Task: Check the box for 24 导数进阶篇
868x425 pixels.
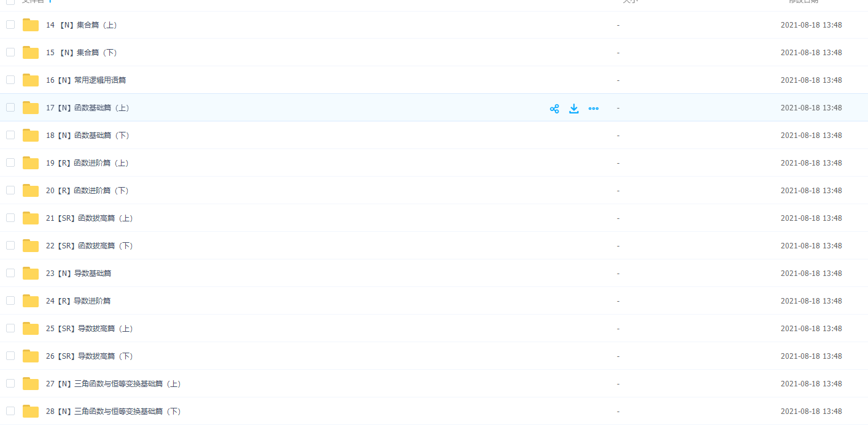Action: [x=10, y=301]
